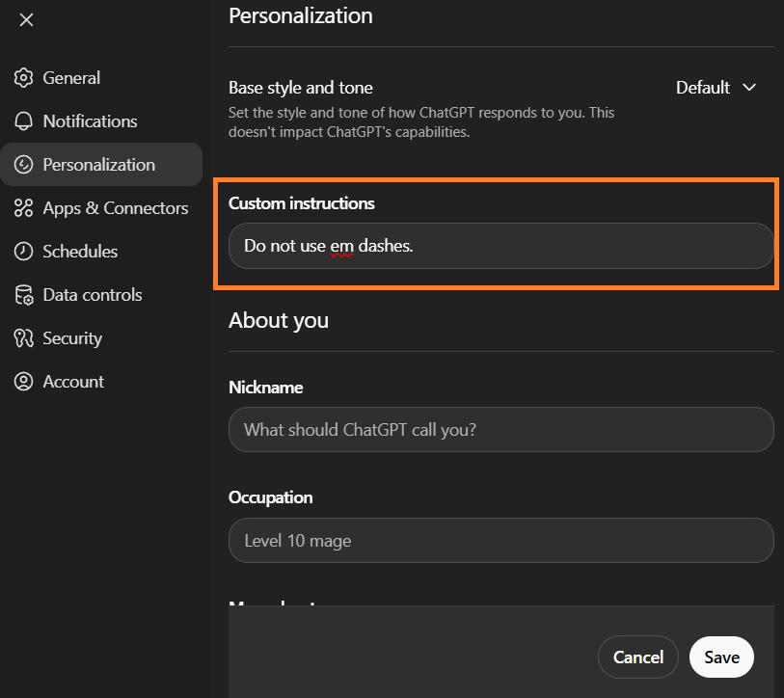Click the 'Custom instructions' label
This screenshot has height=698, width=784.
[x=302, y=203]
